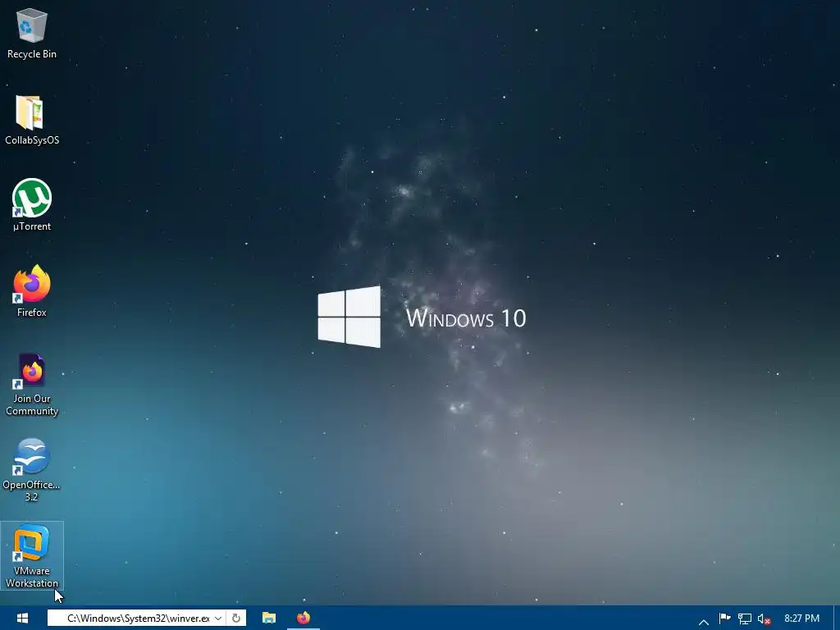
Task: Click the muted volume tray icon
Action: tap(764, 619)
